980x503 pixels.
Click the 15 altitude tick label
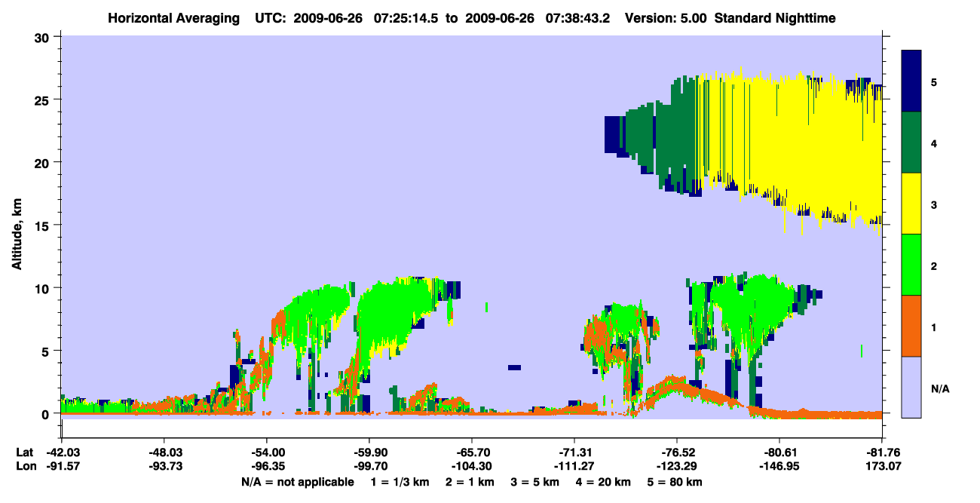[x=44, y=225]
